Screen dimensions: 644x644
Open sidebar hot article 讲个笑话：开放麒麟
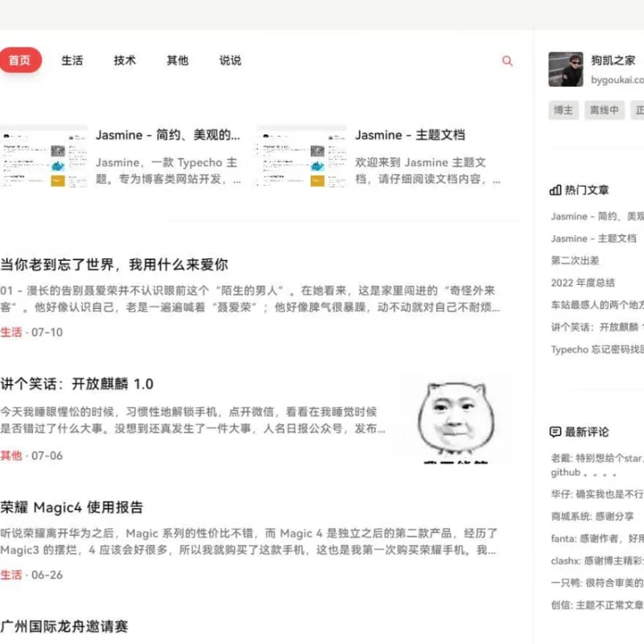(x=597, y=328)
